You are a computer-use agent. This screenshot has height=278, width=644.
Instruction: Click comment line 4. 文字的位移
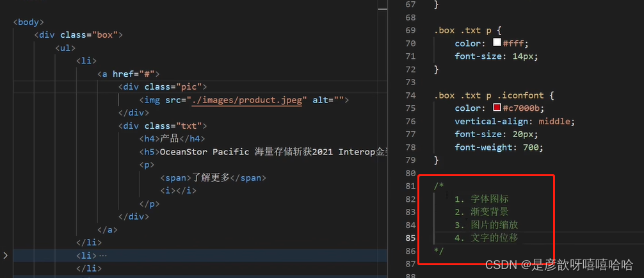click(x=487, y=238)
